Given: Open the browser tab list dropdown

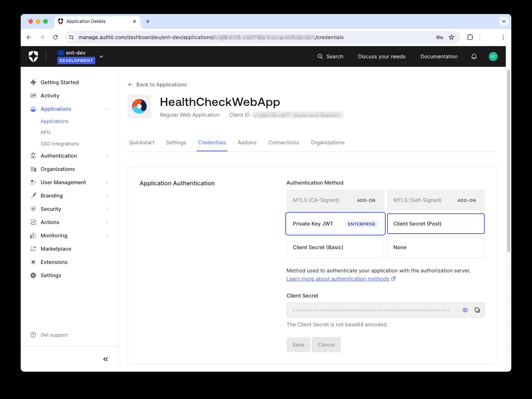Looking at the screenshot, I should (504, 21).
